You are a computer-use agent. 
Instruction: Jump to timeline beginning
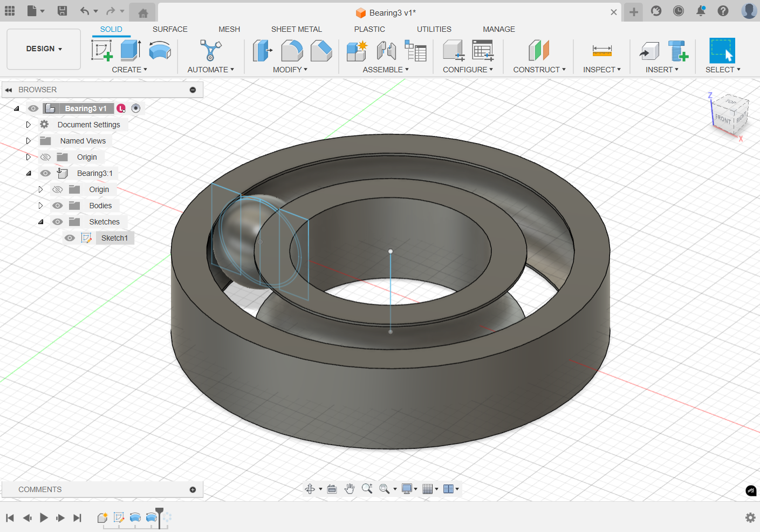[x=10, y=518]
